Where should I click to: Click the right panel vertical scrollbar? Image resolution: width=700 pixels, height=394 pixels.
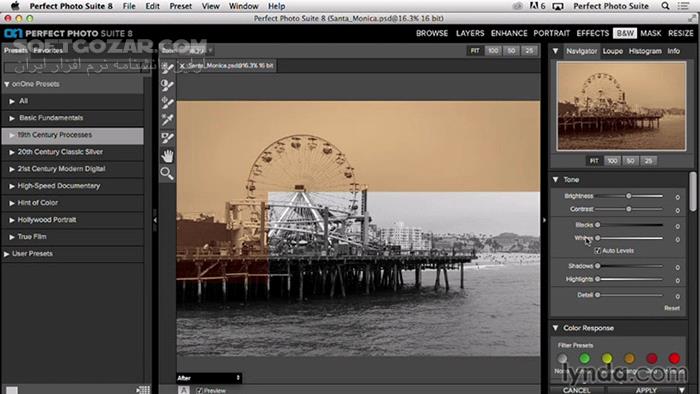pyautogui.click(x=693, y=192)
